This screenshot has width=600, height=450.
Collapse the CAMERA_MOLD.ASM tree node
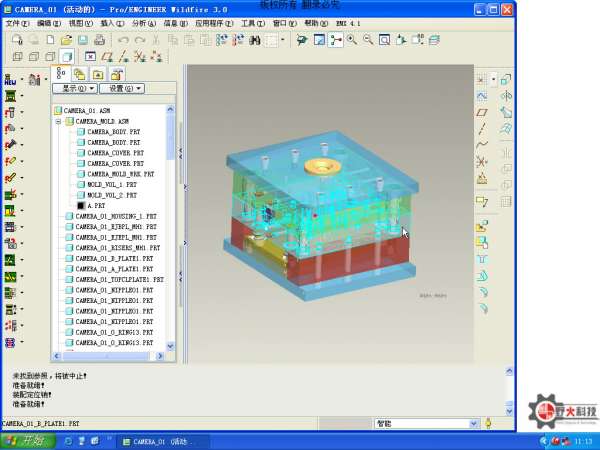58,121
